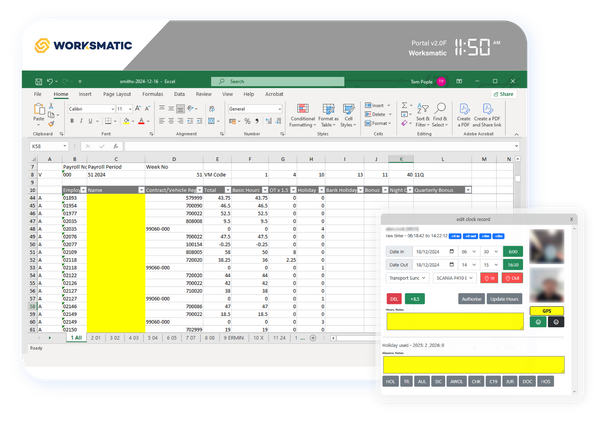Toggle Bold formatting in Font group
The height and width of the screenshot is (427, 600).
point(72,121)
